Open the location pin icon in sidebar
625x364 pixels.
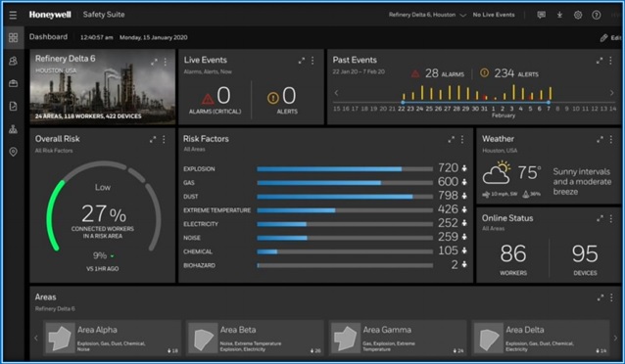point(13,152)
